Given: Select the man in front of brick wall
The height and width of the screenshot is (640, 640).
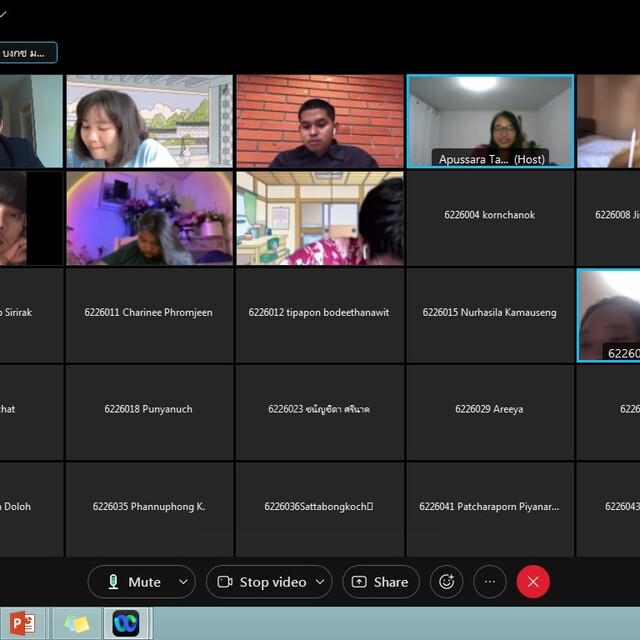Looking at the screenshot, I should point(320,120).
